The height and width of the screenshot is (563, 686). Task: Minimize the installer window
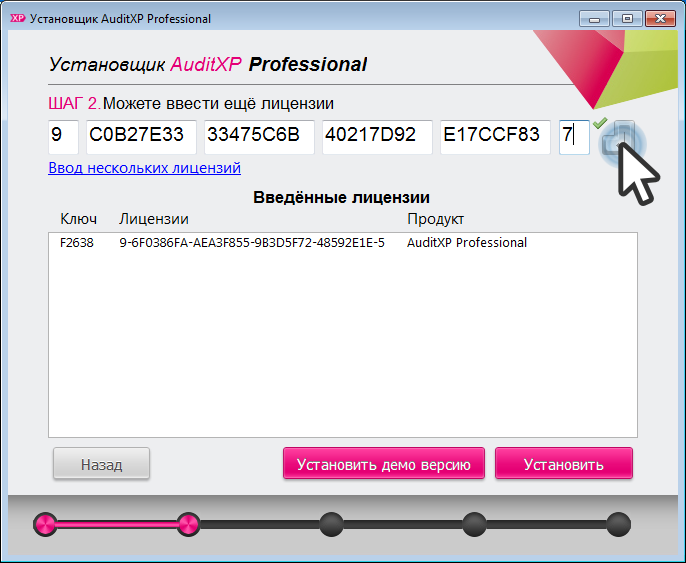(x=594, y=19)
